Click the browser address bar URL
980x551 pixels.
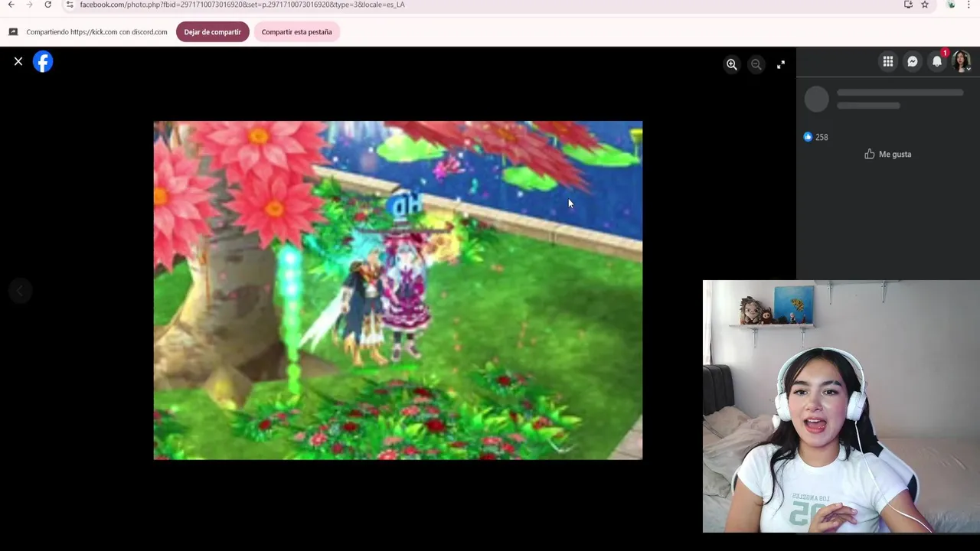coord(242,5)
